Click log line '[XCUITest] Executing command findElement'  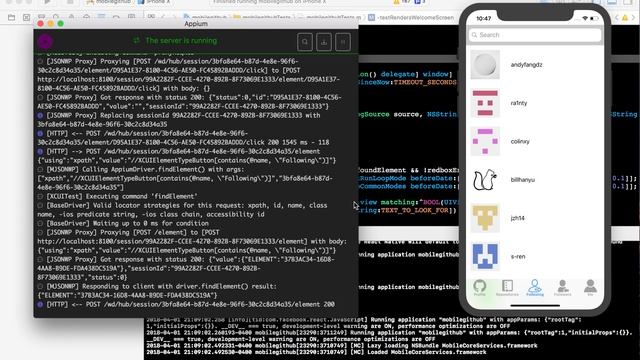pyautogui.click(x=122, y=196)
